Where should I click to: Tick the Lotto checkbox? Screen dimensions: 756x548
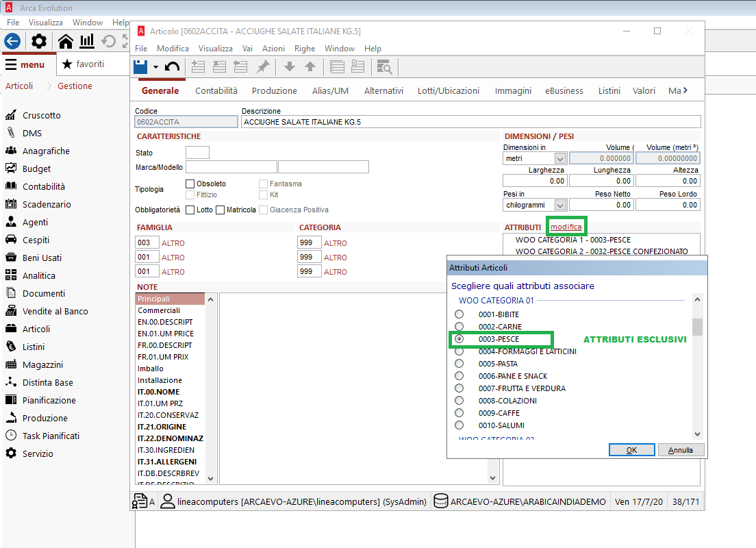pyautogui.click(x=190, y=210)
